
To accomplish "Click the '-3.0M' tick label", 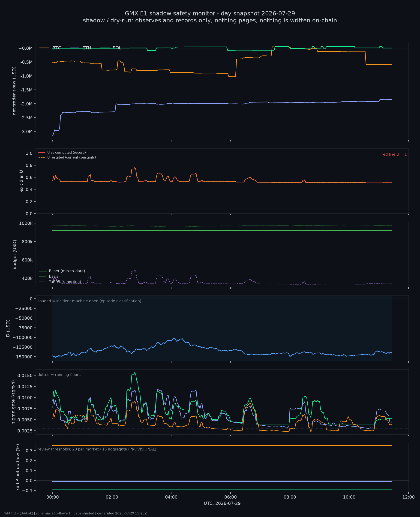I will coord(26,132).
